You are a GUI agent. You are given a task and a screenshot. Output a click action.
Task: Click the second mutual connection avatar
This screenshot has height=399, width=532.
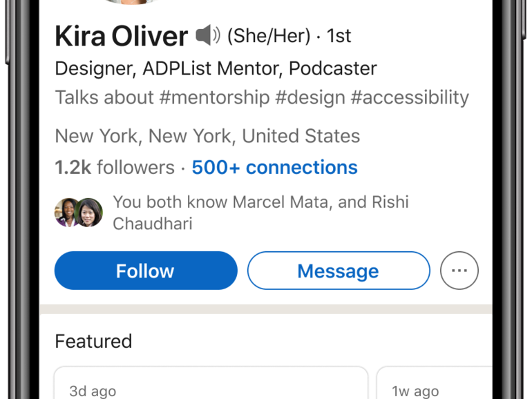(90, 213)
